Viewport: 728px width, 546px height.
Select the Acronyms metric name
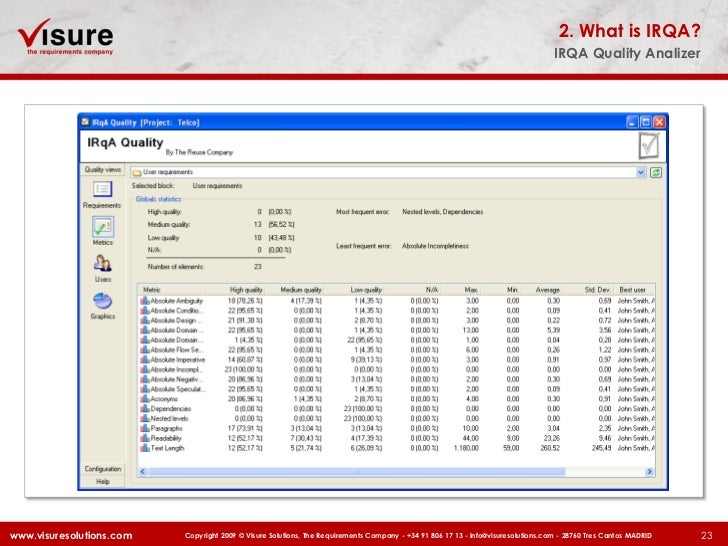pos(164,399)
